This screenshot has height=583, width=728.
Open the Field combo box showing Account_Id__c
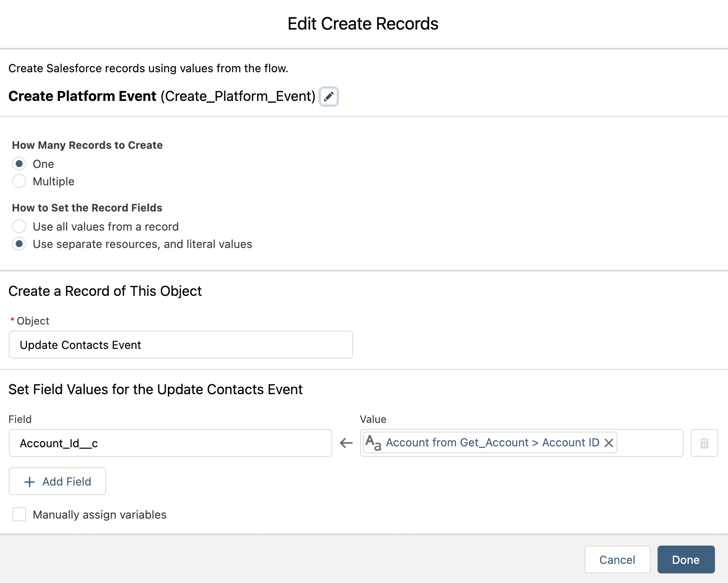point(170,443)
